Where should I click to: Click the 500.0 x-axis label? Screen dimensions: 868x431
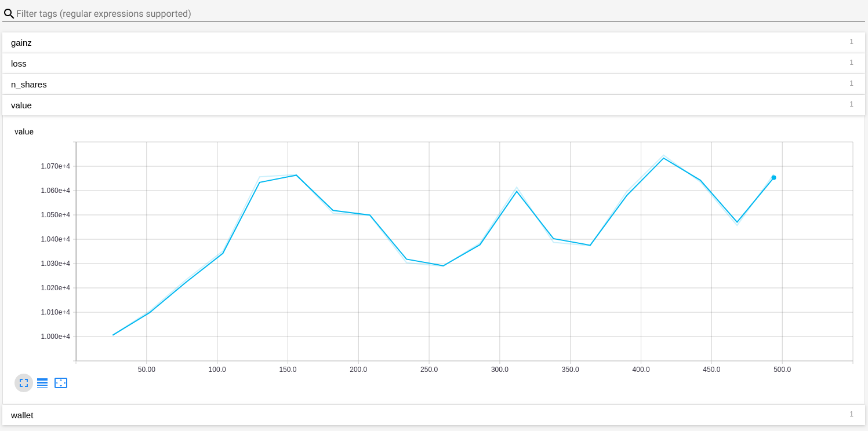click(x=782, y=370)
